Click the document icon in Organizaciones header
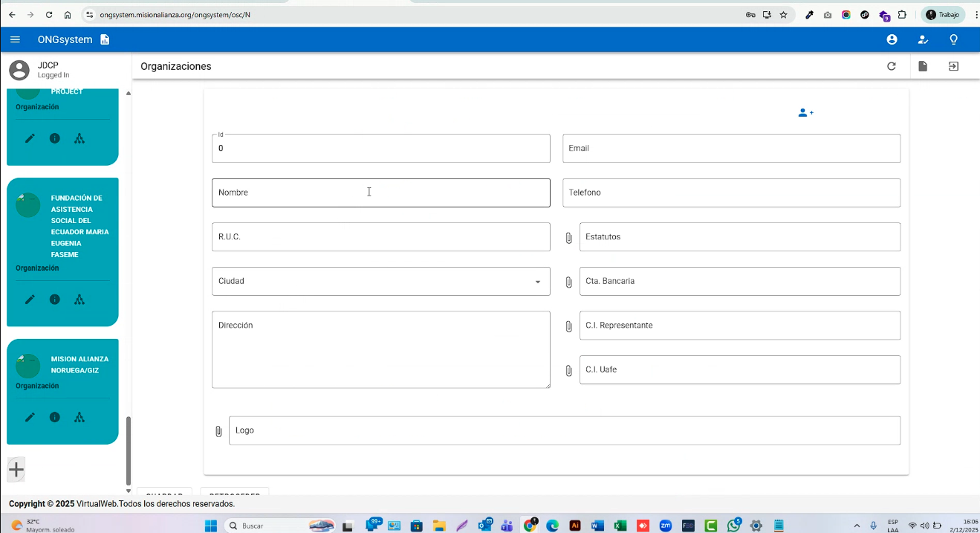The height and width of the screenshot is (533, 980). (923, 66)
